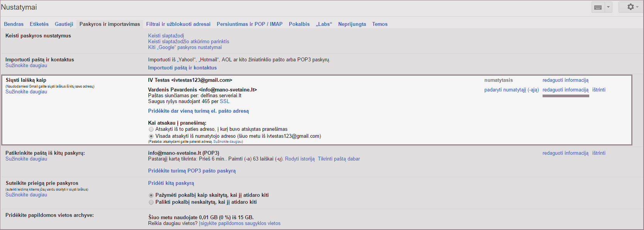Go to Filtrai ir užblokuoti adresai tab

coord(178,24)
